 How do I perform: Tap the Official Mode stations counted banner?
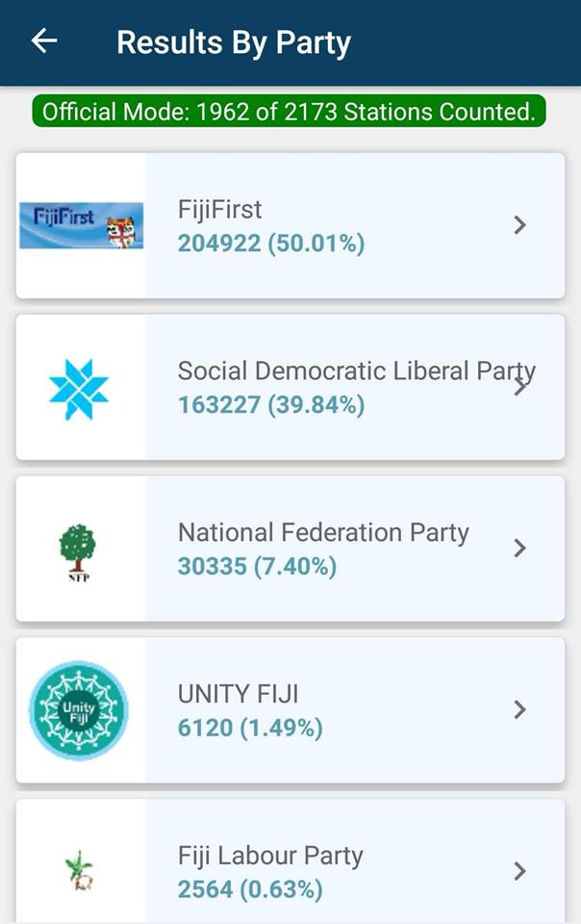pyautogui.click(x=289, y=112)
